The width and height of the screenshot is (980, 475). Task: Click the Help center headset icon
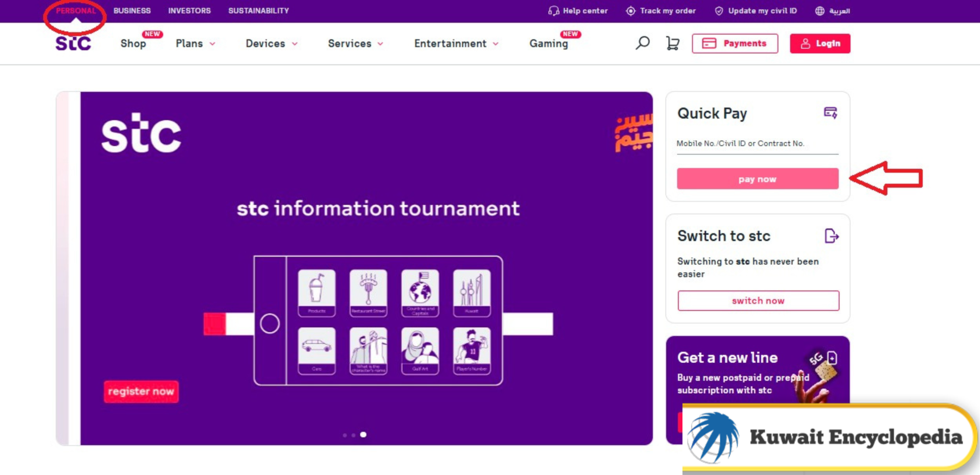point(553,11)
